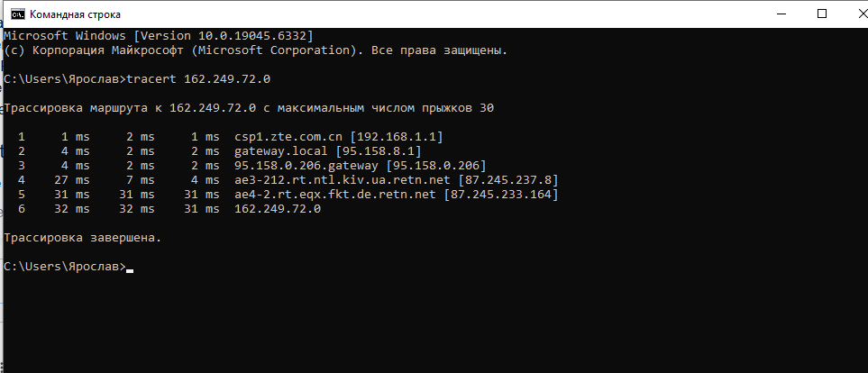The image size is (868, 373).
Task: Click destination 162.249.72.0 in hop 6 row
Action: pyautogui.click(x=278, y=209)
